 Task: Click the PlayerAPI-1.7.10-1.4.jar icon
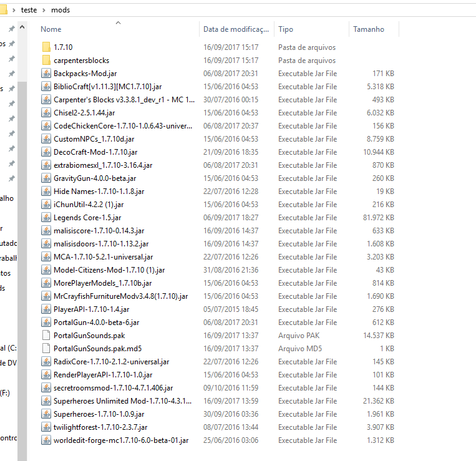(x=46, y=309)
